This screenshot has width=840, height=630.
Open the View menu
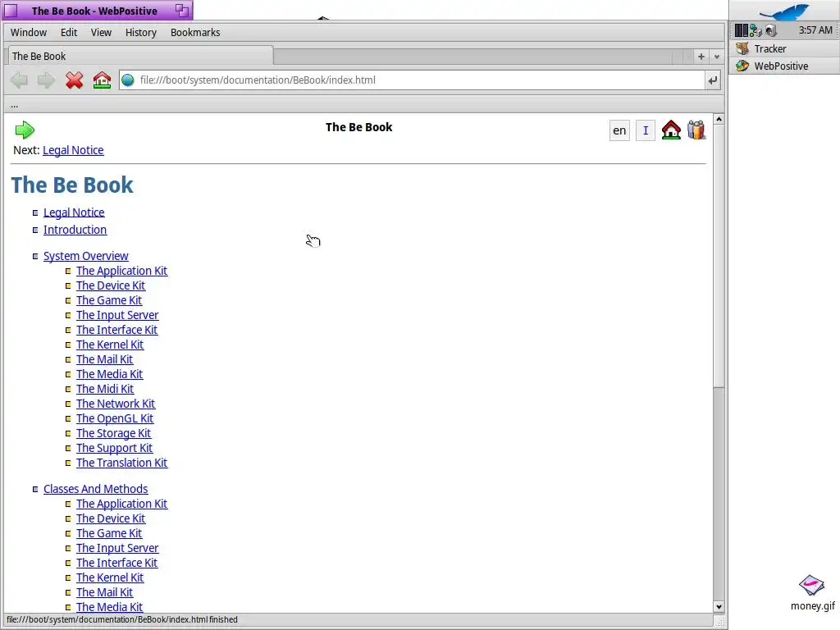101,33
